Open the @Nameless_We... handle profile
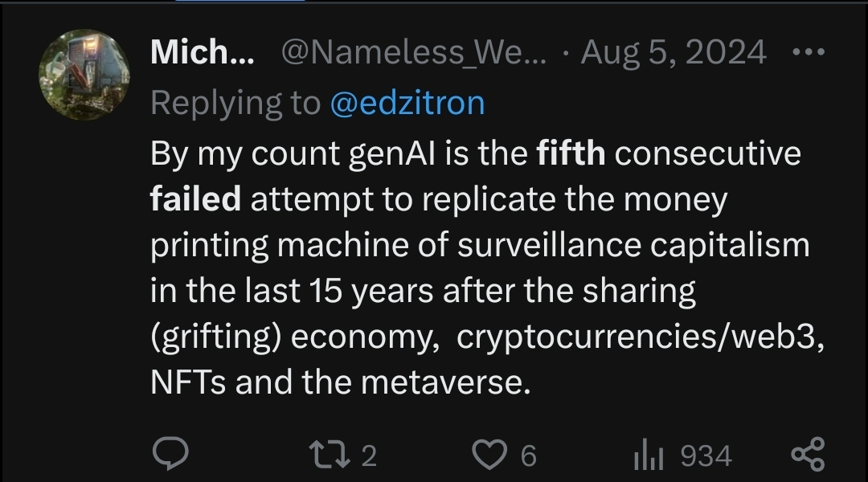This screenshot has height=482, width=868. pos(413,53)
